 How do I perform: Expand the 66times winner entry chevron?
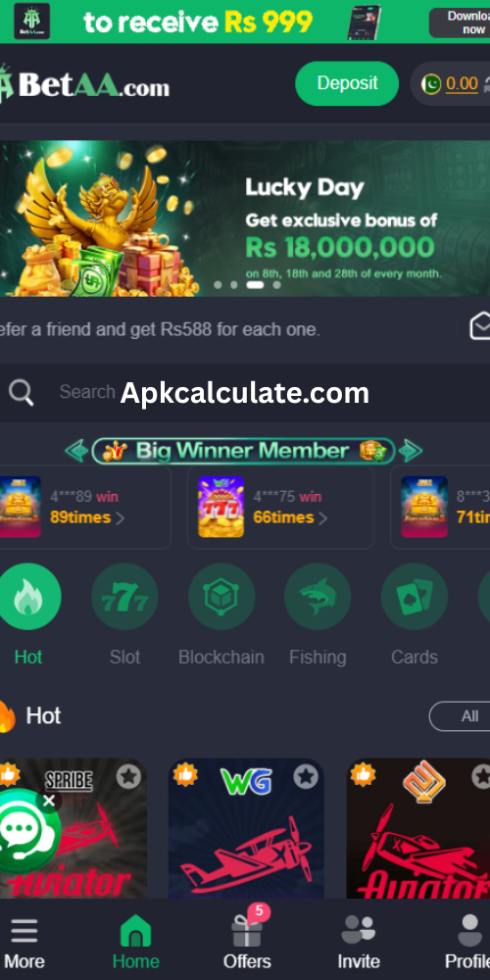click(323, 518)
